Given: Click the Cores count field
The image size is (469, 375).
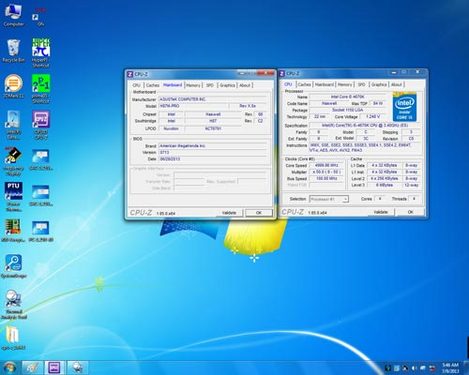Looking at the screenshot, I should [379, 199].
